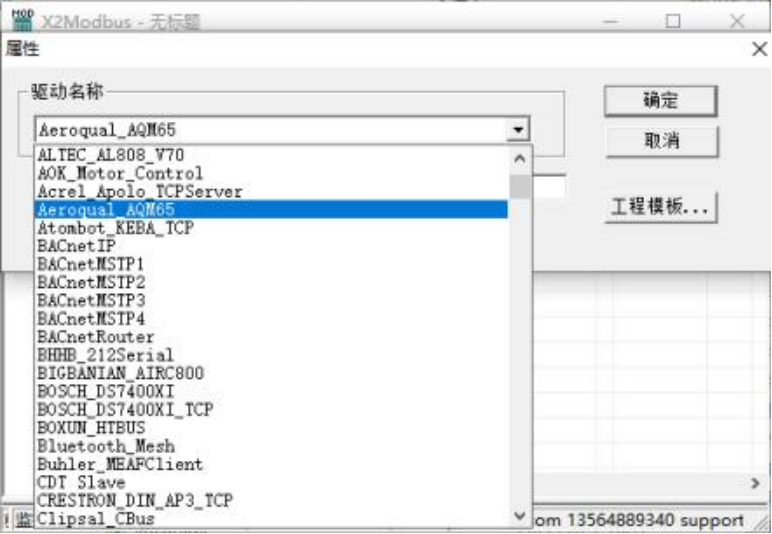Choose Acrel_Apolo_TCPServer from the list
This screenshot has width=772, height=534.
click(x=272, y=191)
